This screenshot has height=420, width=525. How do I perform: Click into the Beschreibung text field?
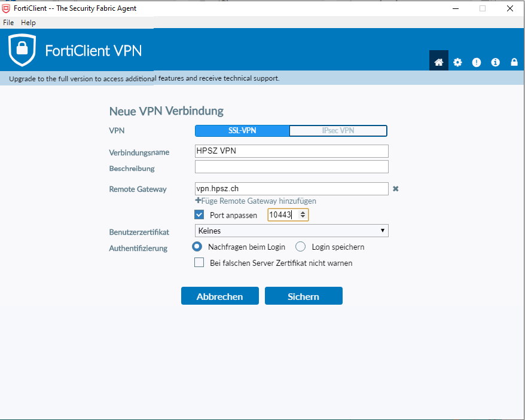(292, 167)
